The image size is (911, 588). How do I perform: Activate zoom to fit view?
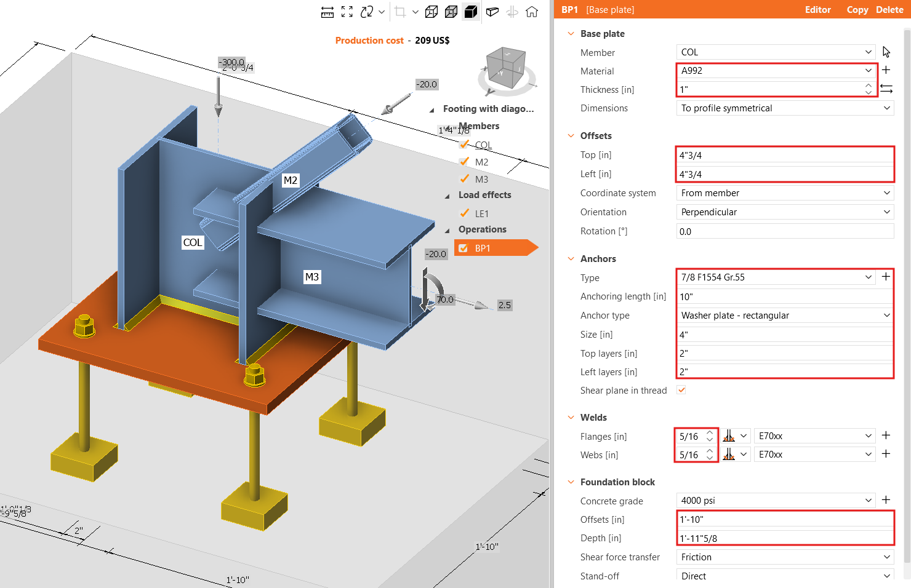pyautogui.click(x=347, y=11)
